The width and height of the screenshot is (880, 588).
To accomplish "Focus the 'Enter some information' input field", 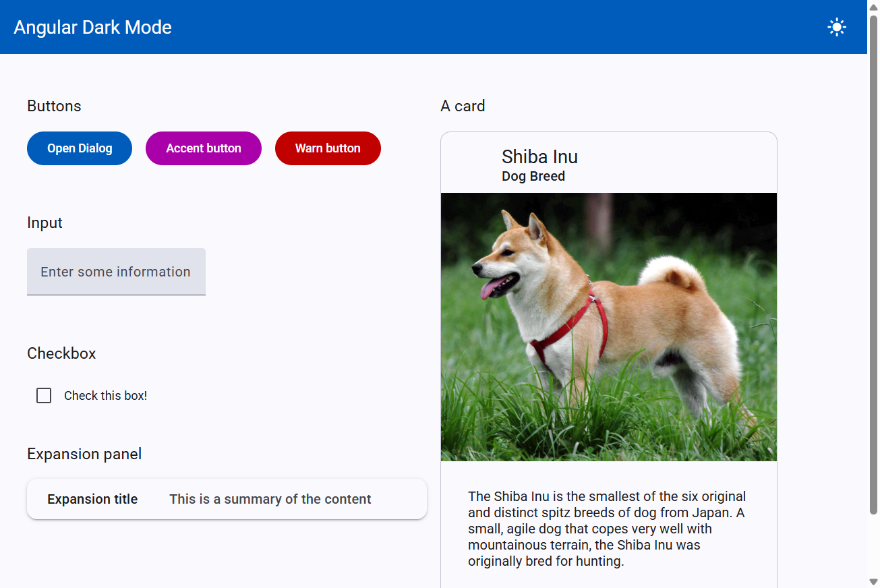I will pos(116,272).
